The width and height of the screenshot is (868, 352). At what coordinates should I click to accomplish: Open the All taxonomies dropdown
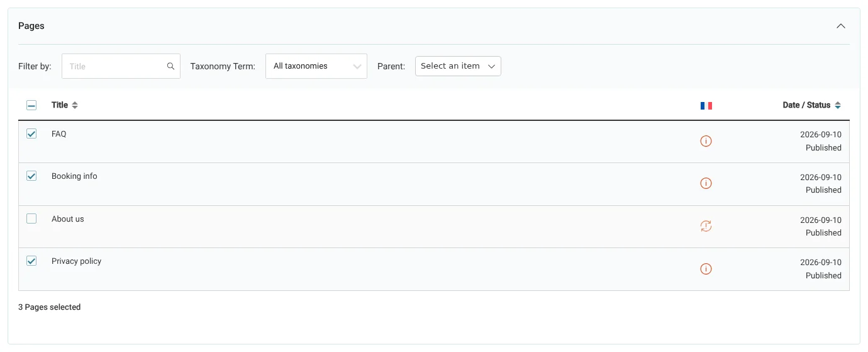coord(316,66)
